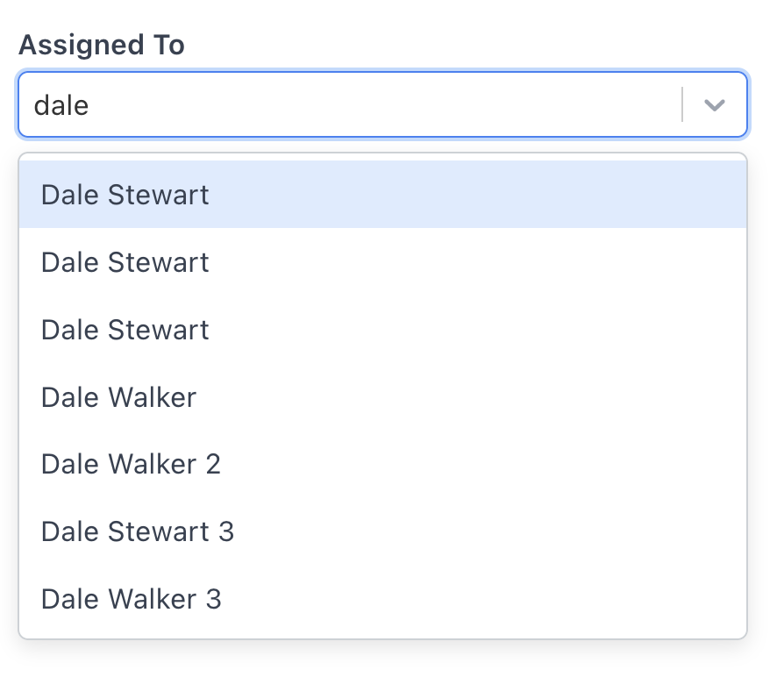
Task: Click the divider beside the dropdown chevron
Action: (x=682, y=105)
